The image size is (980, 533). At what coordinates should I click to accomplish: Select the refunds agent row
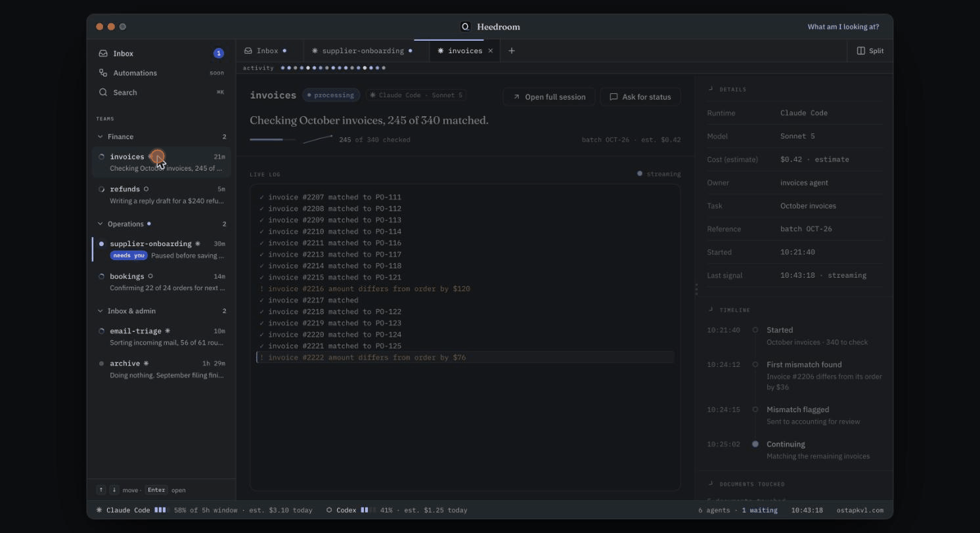click(161, 195)
